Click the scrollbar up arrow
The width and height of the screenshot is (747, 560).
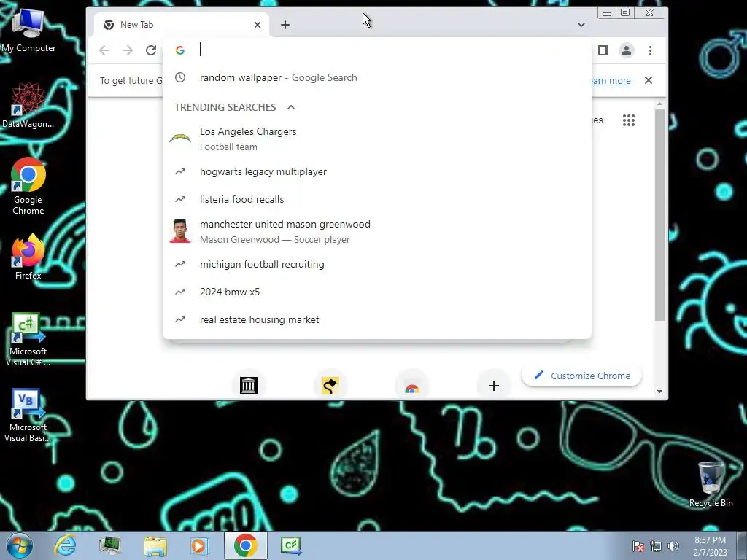(x=659, y=104)
